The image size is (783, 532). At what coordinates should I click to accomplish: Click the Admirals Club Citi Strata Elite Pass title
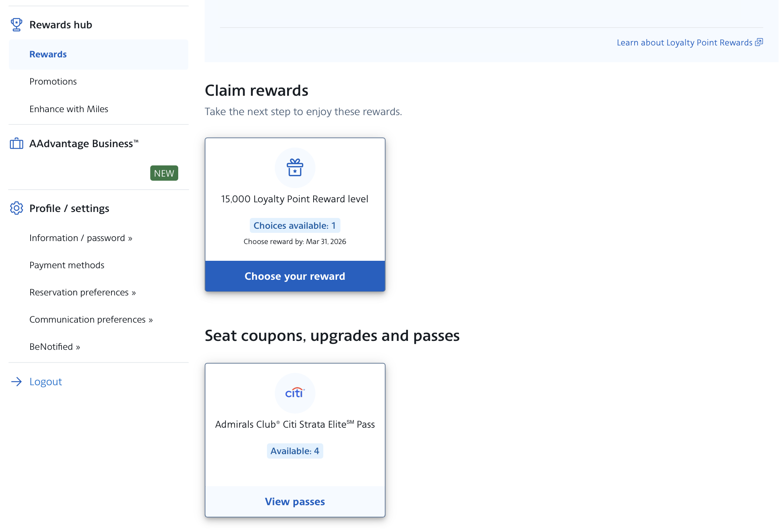tap(295, 424)
